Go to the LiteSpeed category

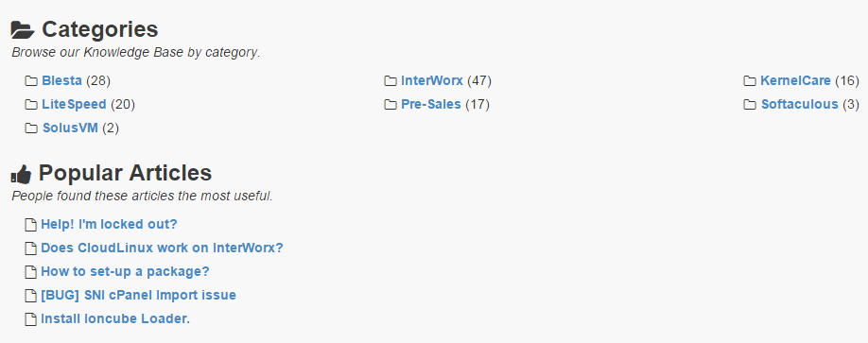pyautogui.click(x=74, y=105)
